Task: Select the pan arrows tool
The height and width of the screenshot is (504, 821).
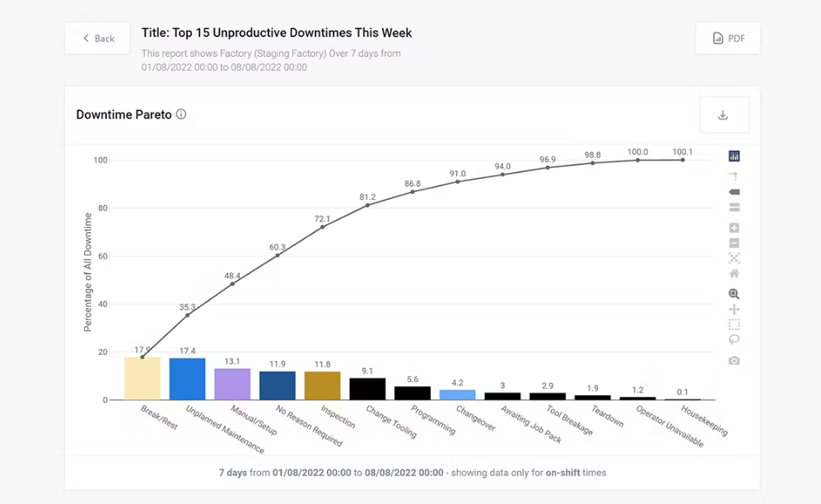Action: [x=734, y=310]
